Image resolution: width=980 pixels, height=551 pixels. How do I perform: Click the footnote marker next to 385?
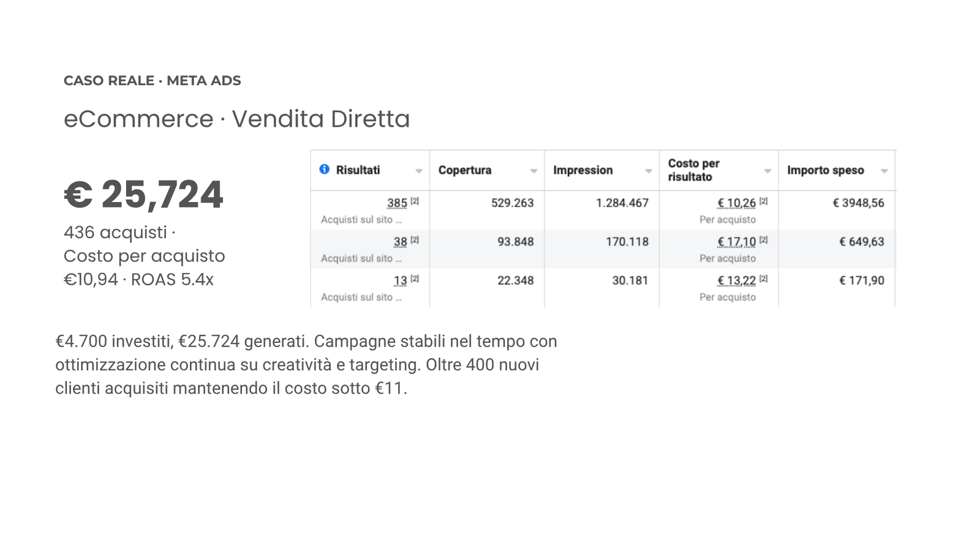415,201
